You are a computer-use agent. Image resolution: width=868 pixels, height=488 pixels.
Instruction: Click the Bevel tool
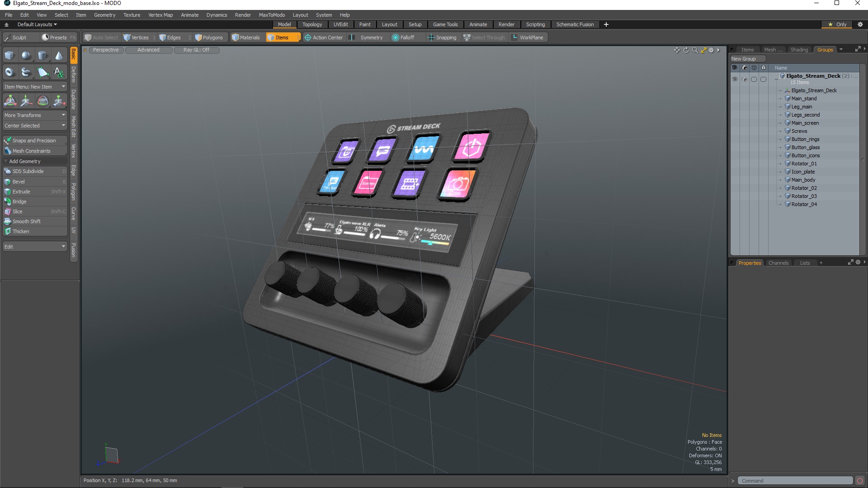click(35, 182)
